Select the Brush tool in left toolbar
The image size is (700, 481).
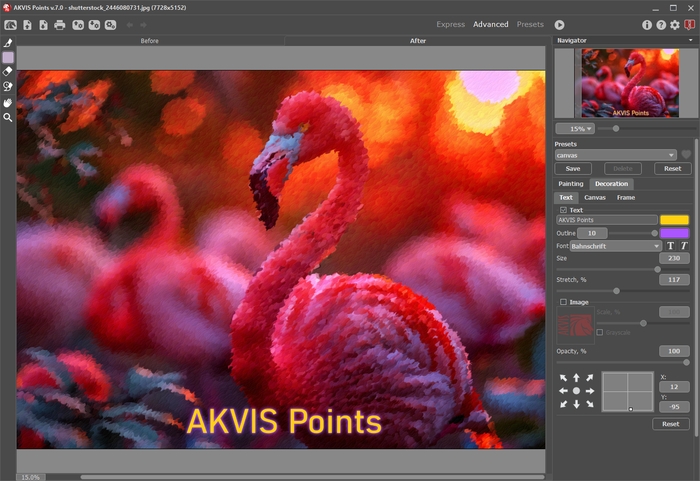pos(8,43)
